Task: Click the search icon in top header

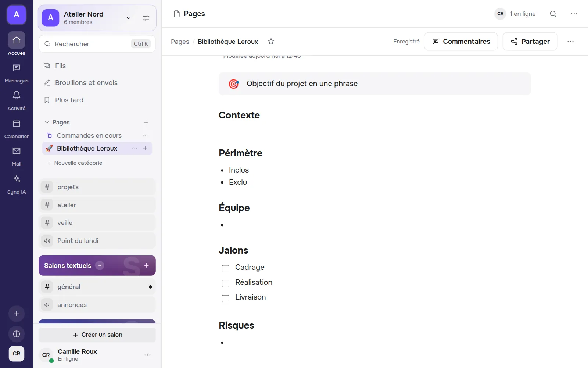Action: pyautogui.click(x=553, y=14)
